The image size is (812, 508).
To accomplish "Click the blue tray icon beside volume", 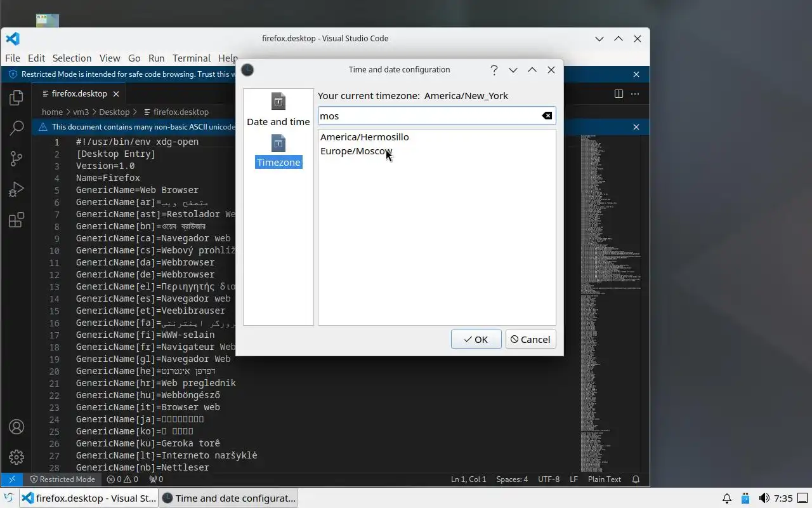I will coord(745,498).
